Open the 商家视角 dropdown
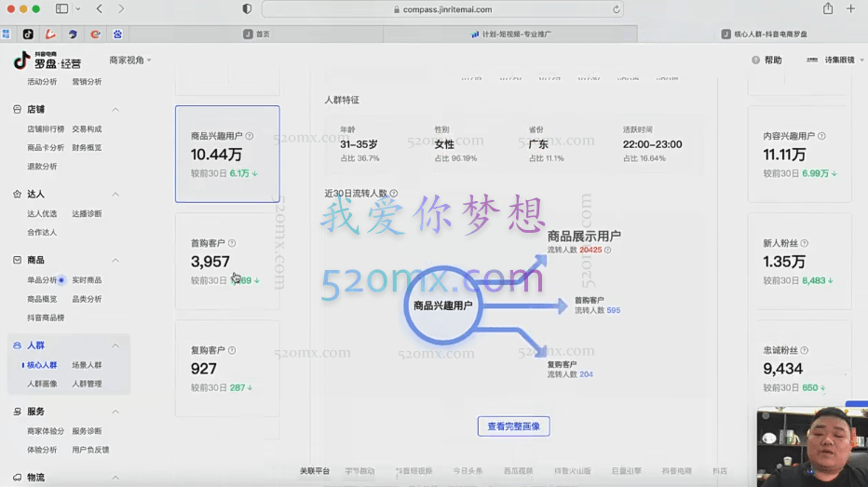868x487 pixels. 130,61
